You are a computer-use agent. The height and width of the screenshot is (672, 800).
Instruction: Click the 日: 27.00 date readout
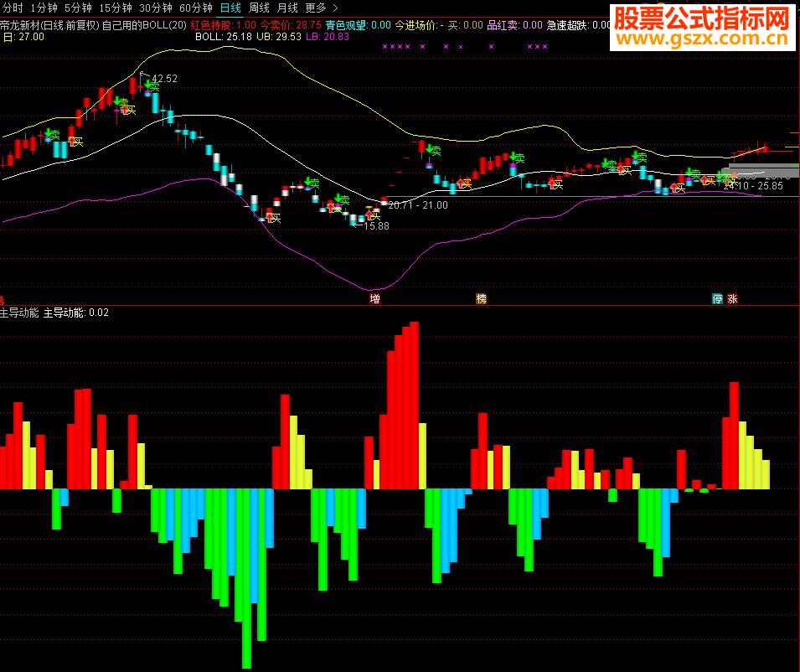(x=23, y=37)
